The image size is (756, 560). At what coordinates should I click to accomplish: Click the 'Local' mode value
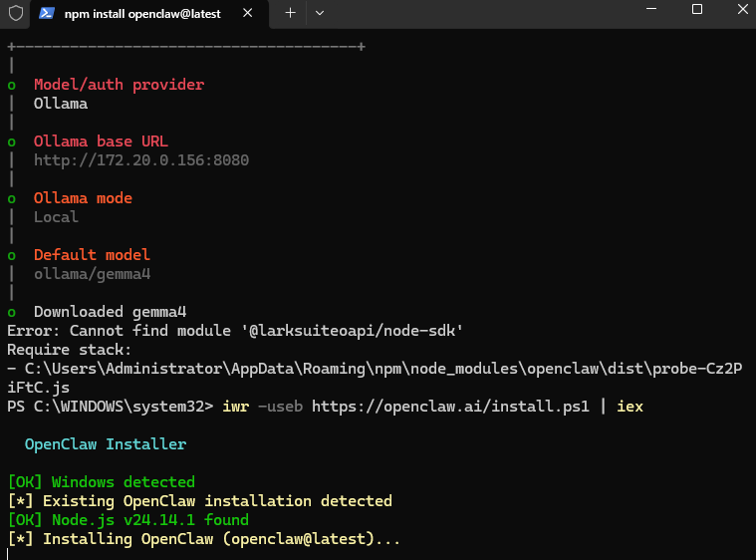click(56, 217)
